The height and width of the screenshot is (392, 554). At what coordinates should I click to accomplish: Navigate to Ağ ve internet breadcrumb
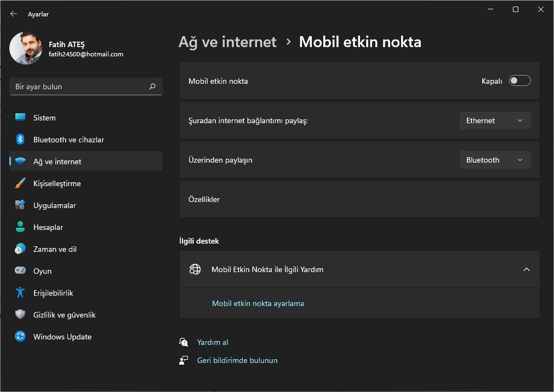(x=227, y=42)
